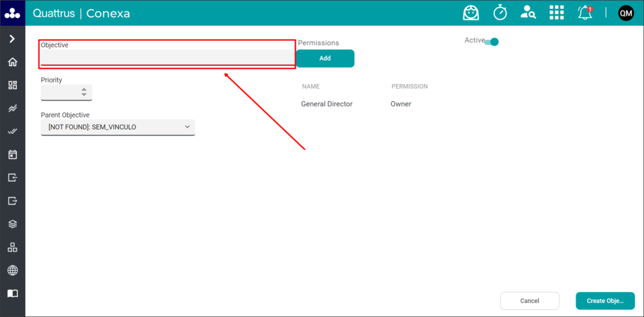Click the Create Objective button
Screen dimensions: 644x317
[606, 301]
